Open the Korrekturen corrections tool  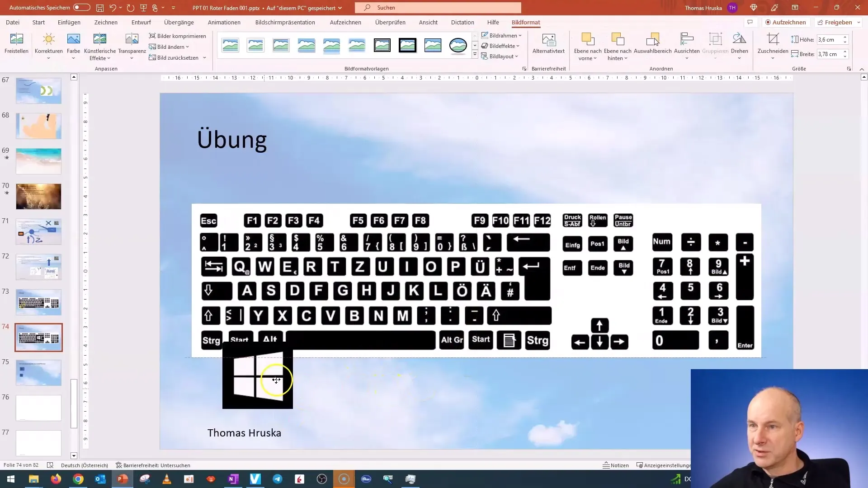click(48, 40)
